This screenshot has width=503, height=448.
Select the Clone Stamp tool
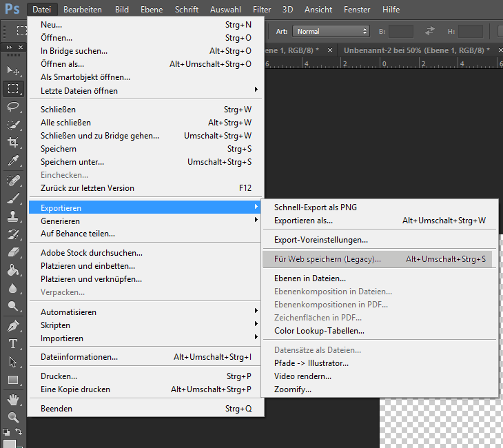[x=13, y=216]
